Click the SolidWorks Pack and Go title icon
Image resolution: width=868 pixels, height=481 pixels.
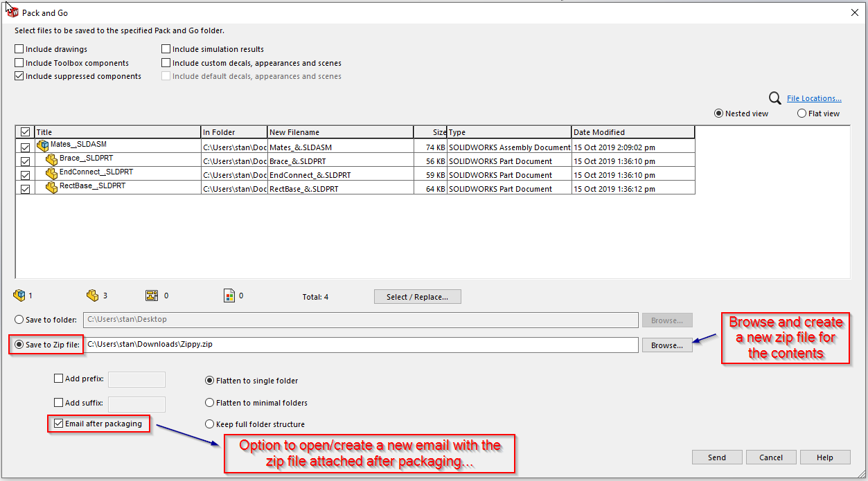[12, 12]
